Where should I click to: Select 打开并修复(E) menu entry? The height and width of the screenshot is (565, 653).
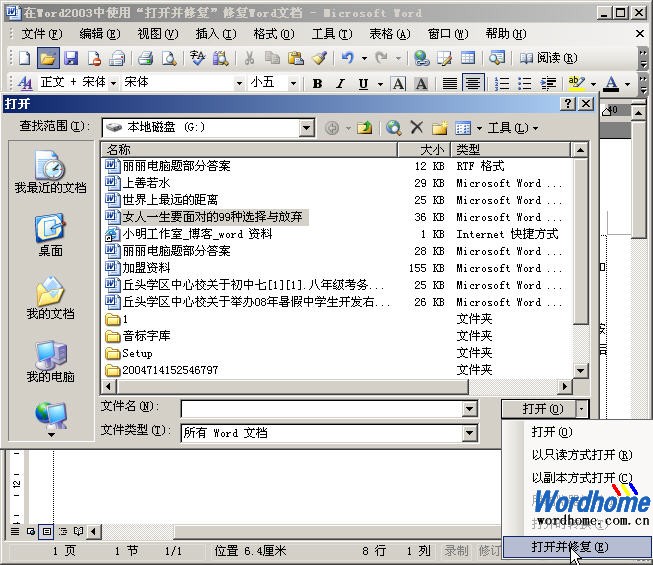point(577,547)
